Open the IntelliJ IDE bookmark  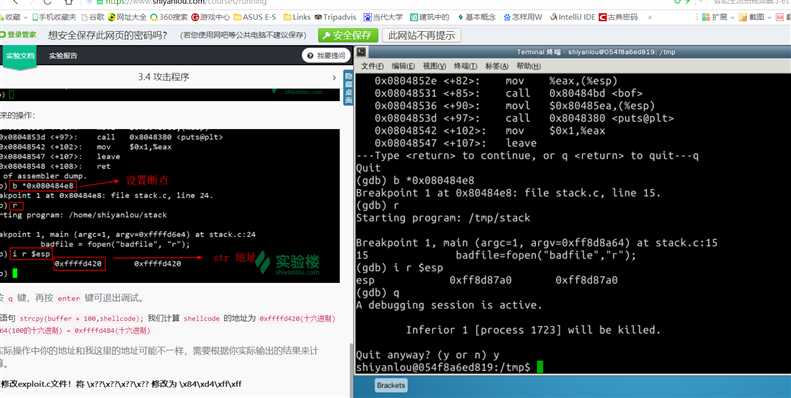[x=573, y=17]
